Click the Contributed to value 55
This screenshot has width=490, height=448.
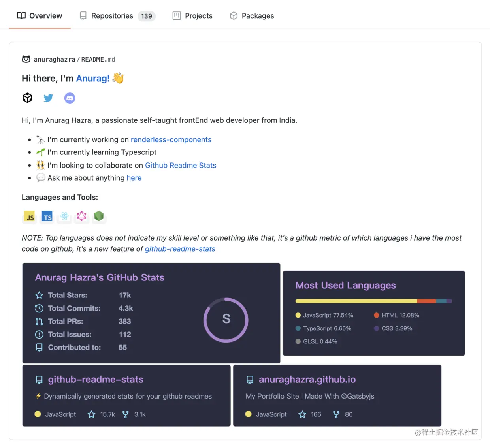coord(123,348)
